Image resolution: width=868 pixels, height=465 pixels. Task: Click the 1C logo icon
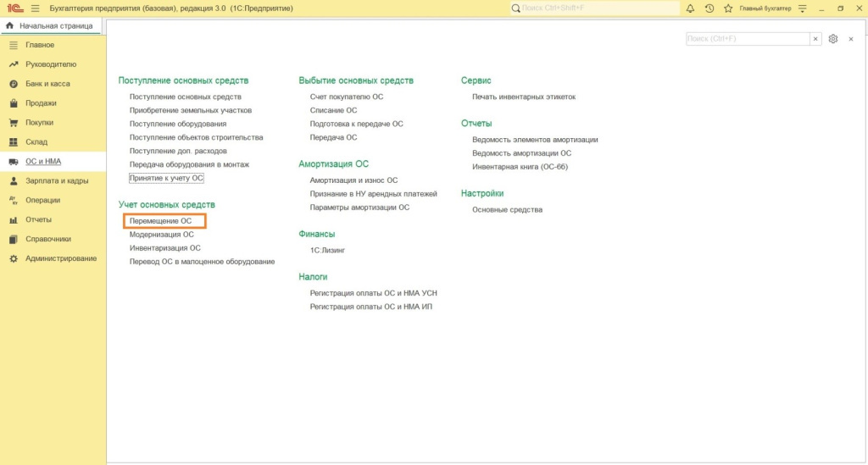pyautogui.click(x=13, y=8)
